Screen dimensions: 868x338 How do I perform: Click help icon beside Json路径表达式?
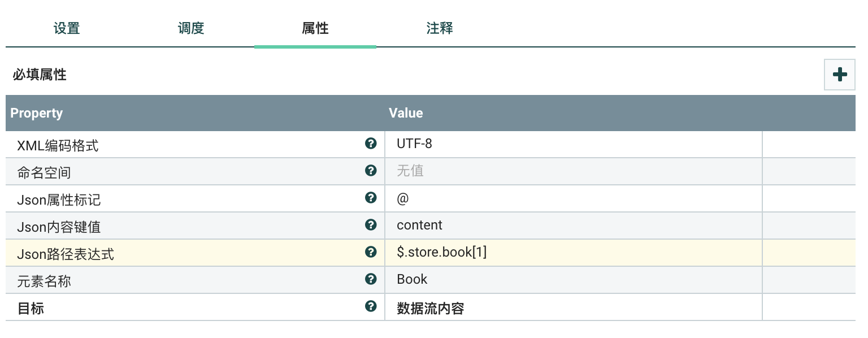tap(371, 252)
